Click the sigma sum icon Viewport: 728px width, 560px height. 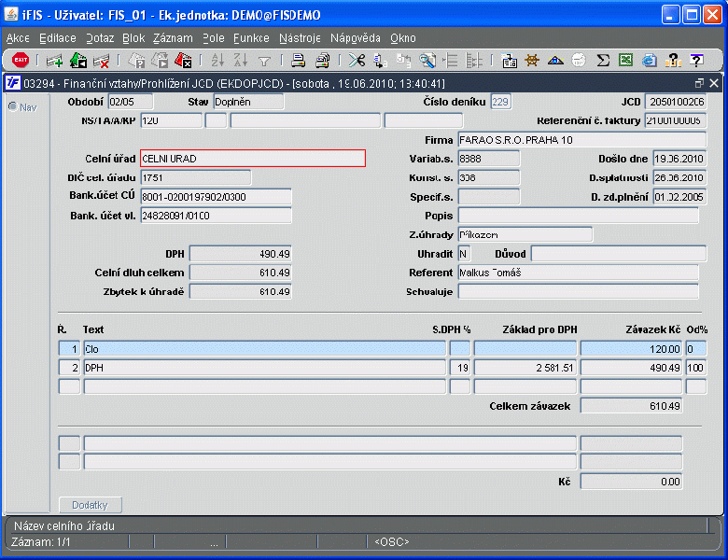603,61
